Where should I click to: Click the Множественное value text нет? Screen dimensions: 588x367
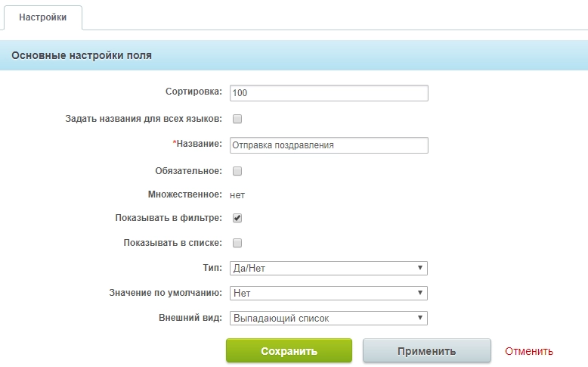[x=237, y=194]
